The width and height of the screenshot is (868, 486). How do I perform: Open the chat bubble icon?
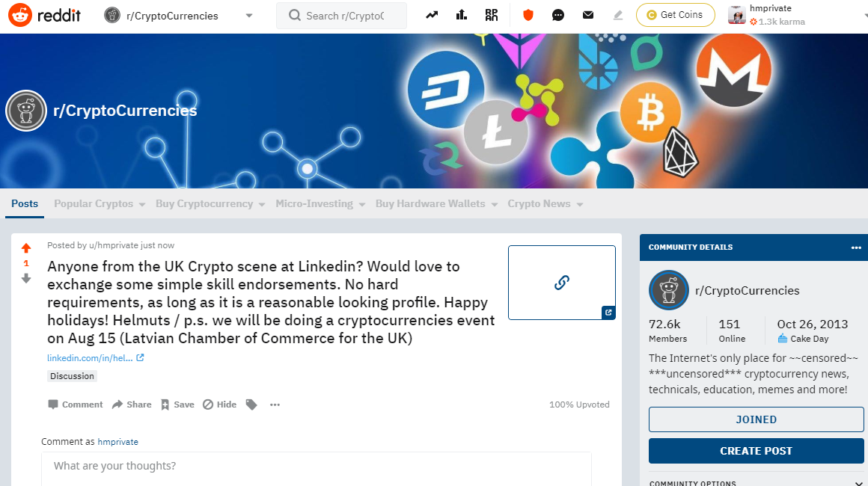(558, 15)
